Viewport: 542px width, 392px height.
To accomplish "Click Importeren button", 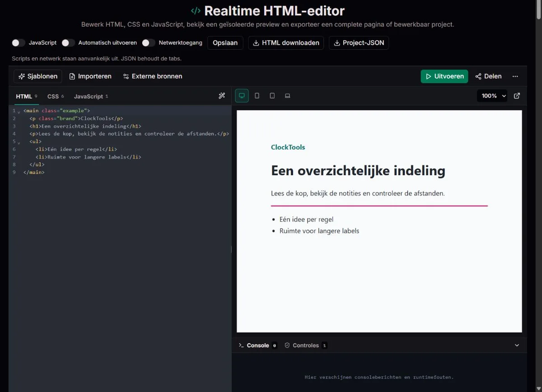I will [x=90, y=76].
